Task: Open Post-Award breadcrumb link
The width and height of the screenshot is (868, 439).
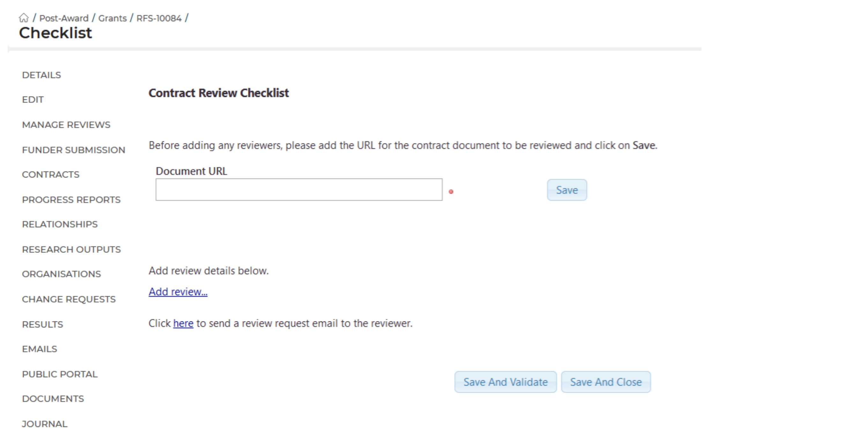Action: pyautogui.click(x=64, y=18)
